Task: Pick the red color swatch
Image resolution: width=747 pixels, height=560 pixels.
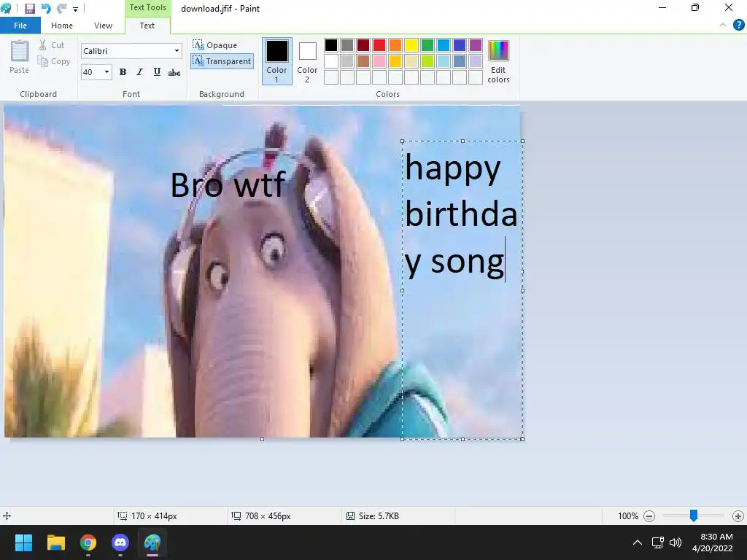Action: 379,45
